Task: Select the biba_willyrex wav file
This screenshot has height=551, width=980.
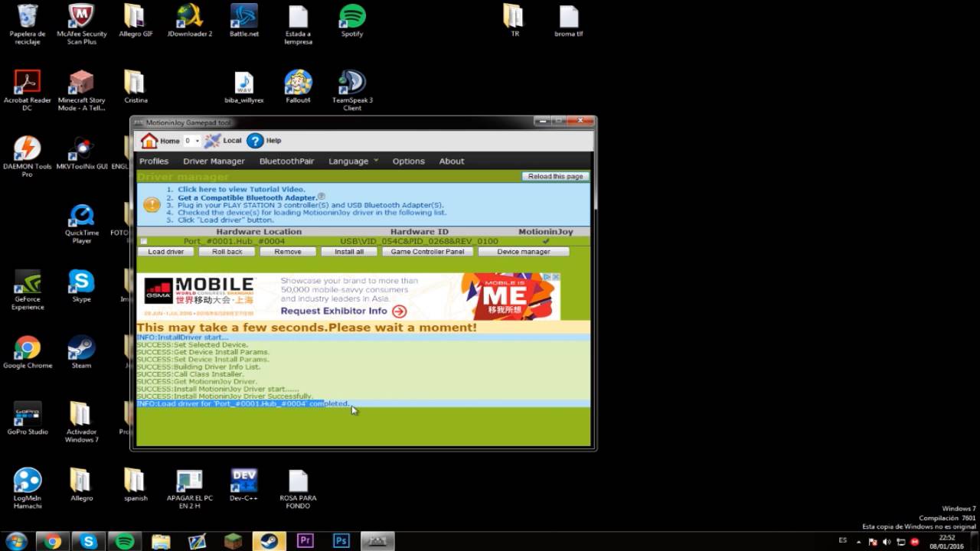Action: coord(243,86)
